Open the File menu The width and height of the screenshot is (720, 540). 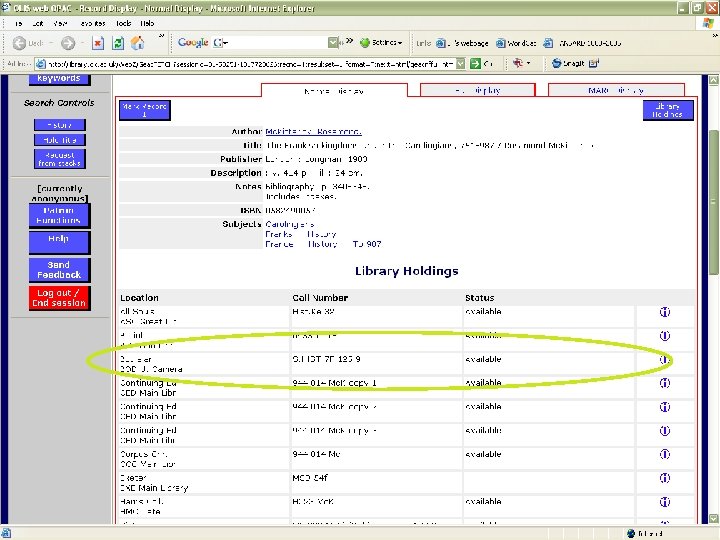point(19,23)
